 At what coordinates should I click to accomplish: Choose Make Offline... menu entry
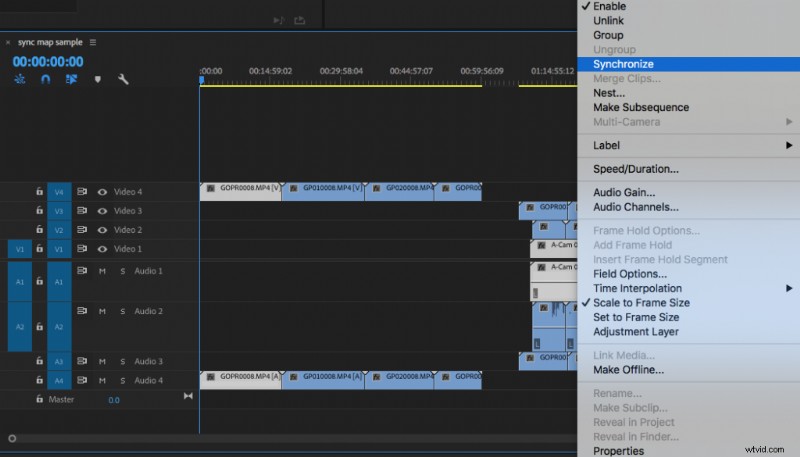[628, 370]
